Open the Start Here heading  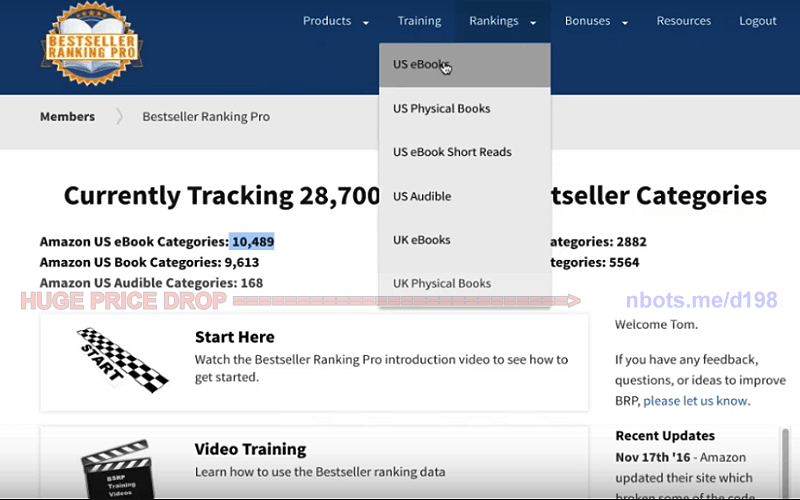235,337
